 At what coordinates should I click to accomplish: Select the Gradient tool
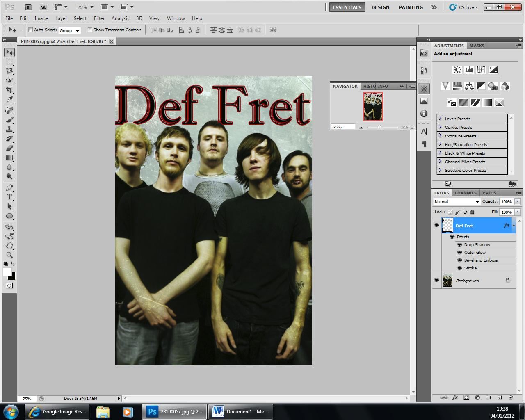coord(9,157)
